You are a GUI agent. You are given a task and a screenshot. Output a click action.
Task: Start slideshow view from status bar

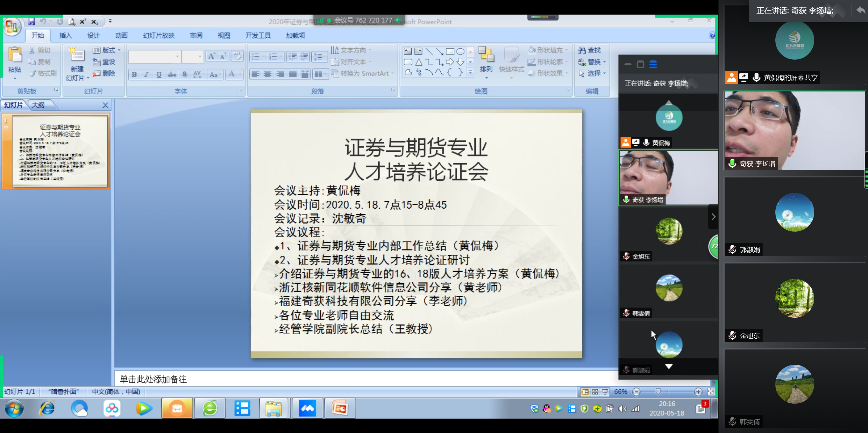coord(605,392)
